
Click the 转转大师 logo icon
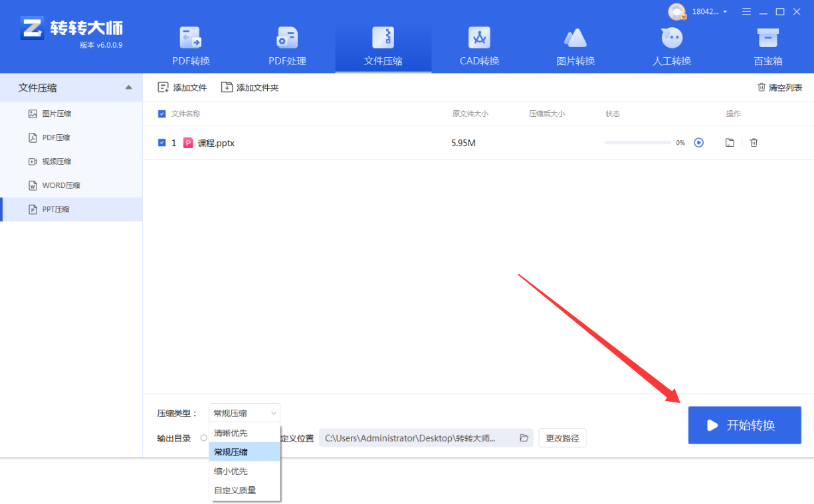coord(32,28)
